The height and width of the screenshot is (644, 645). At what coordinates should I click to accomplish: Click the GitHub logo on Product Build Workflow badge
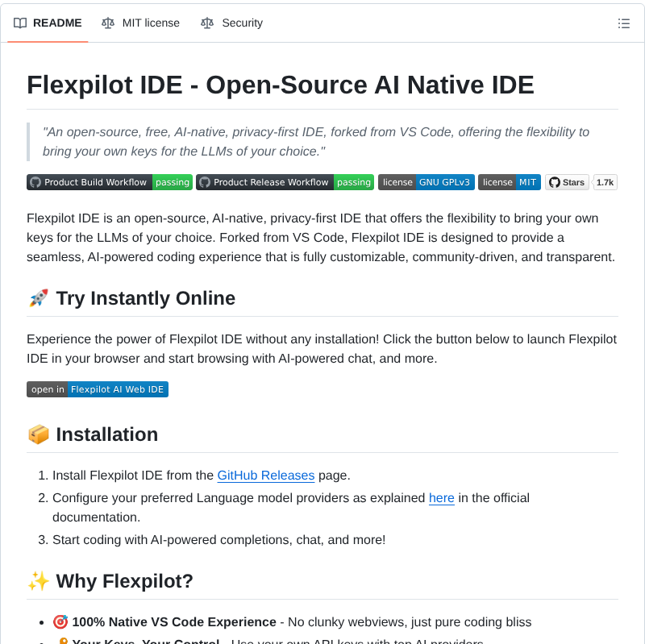click(x=35, y=182)
